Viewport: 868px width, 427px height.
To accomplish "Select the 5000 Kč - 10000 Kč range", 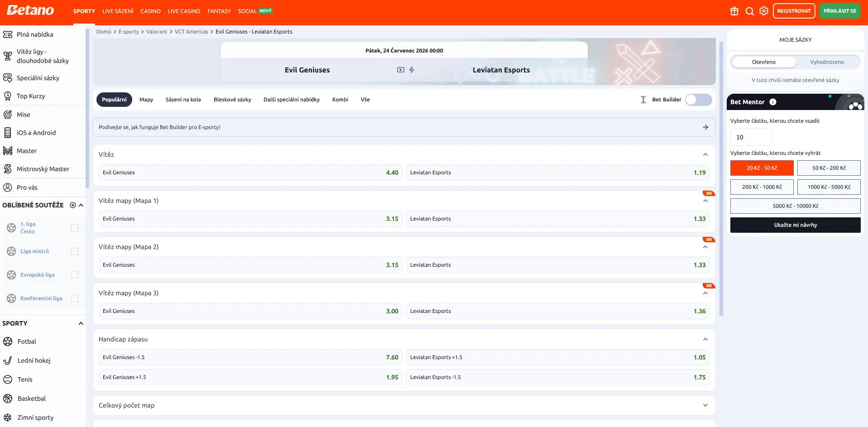I will point(796,206).
